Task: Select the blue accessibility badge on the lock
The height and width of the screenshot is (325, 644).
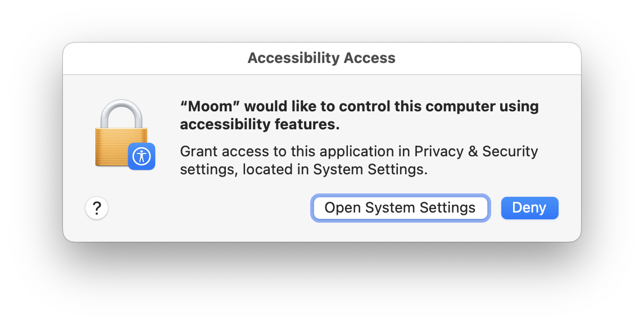Action: coord(142,157)
